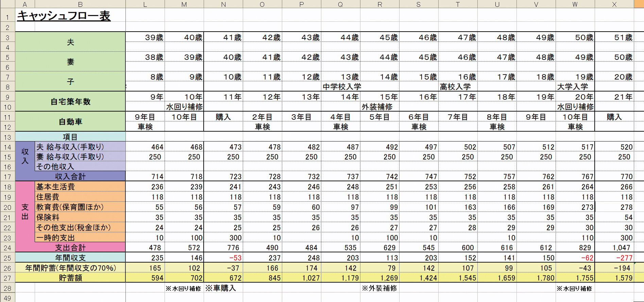The height and width of the screenshot is (302, 644).
Task: Select the 保険料 label cell
Action: click(x=80, y=217)
